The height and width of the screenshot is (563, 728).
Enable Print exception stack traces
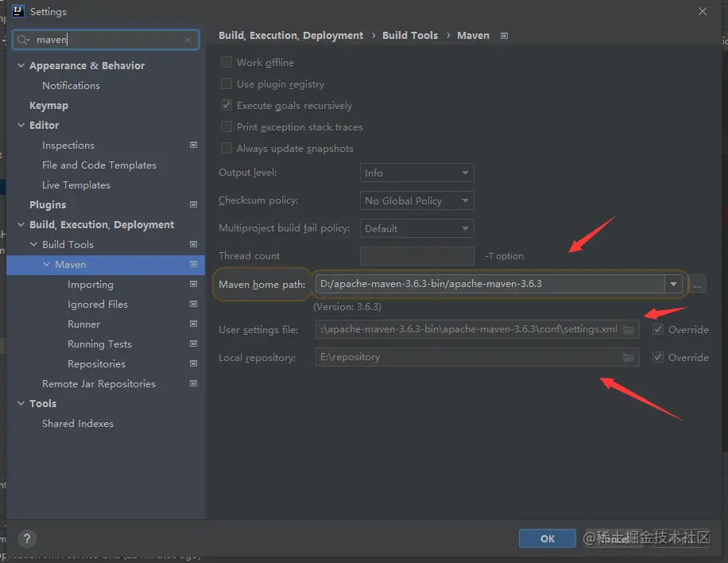(x=226, y=126)
